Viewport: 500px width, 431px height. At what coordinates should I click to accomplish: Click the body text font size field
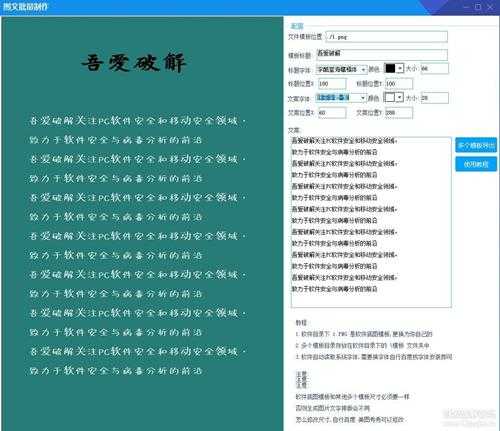point(435,98)
